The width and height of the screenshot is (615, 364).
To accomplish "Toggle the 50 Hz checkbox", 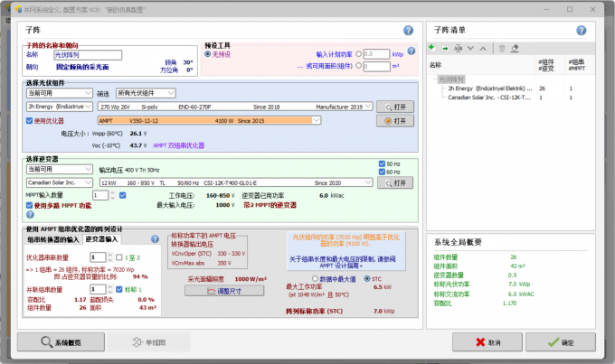I will click(x=382, y=163).
